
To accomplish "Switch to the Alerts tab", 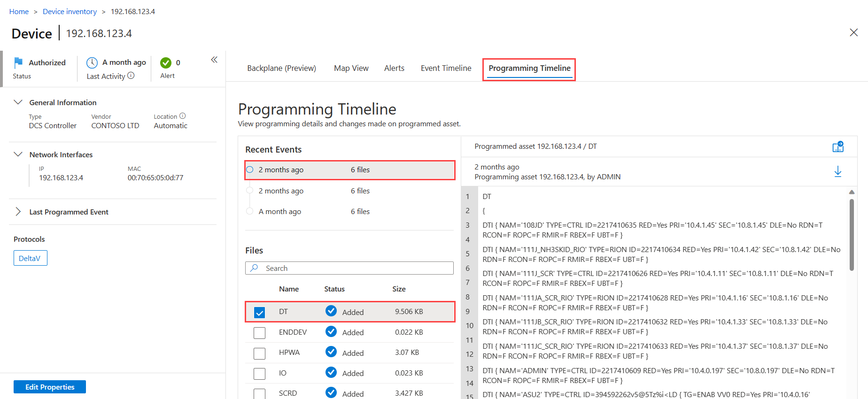I will pos(394,68).
